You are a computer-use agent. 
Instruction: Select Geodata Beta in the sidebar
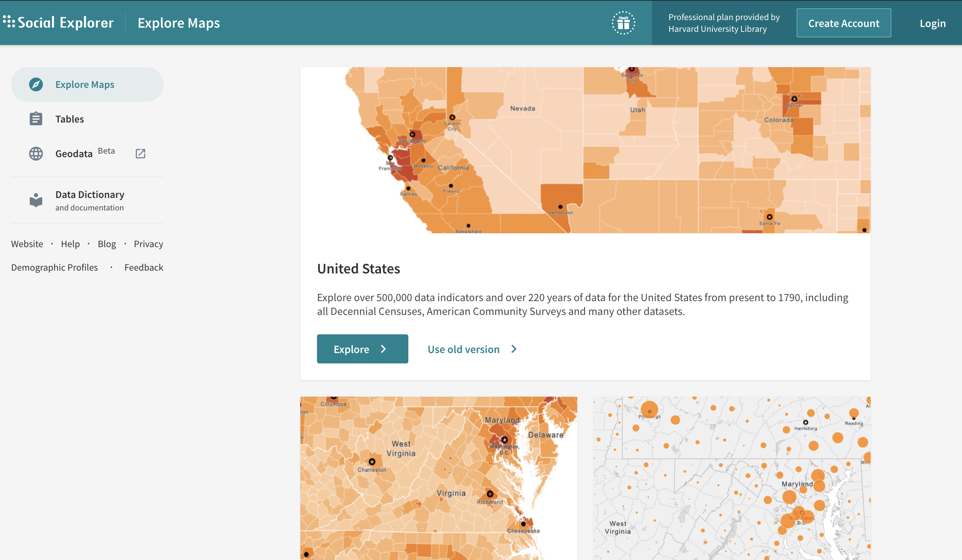click(74, 153)
